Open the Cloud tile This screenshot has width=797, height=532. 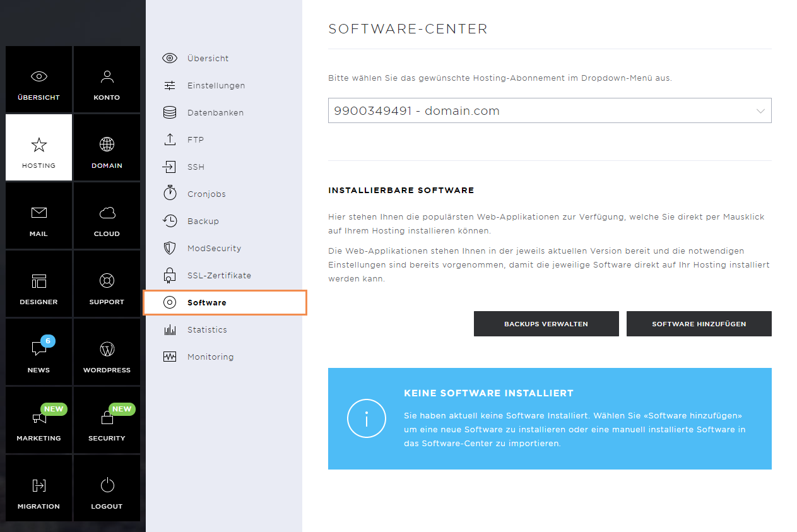pyautogui.click(x=107, y=215)
